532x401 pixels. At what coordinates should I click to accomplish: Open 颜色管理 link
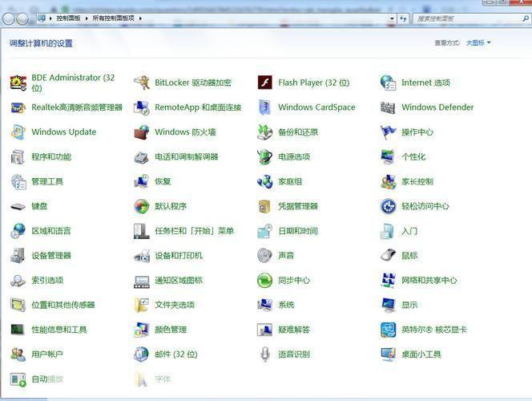[x=171, y=330]
